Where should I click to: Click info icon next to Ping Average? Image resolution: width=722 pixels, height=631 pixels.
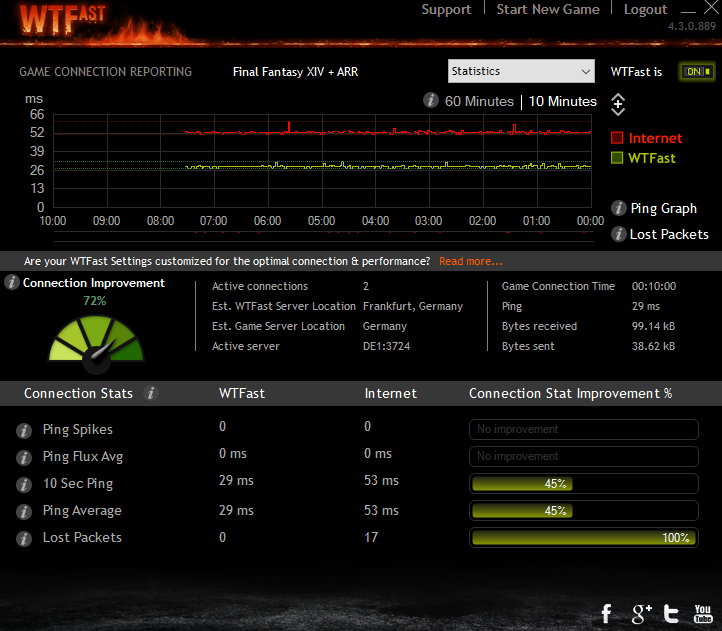23,511
